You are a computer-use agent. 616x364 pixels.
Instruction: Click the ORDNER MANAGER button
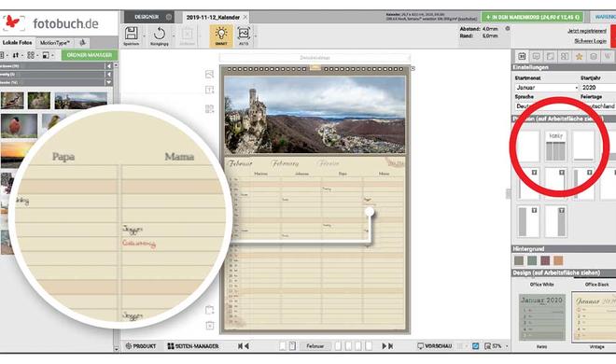90,55
